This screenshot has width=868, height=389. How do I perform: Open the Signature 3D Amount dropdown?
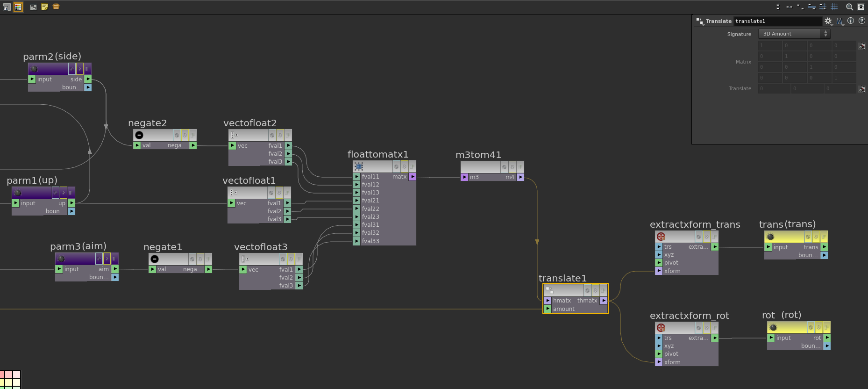pos(794,34)
